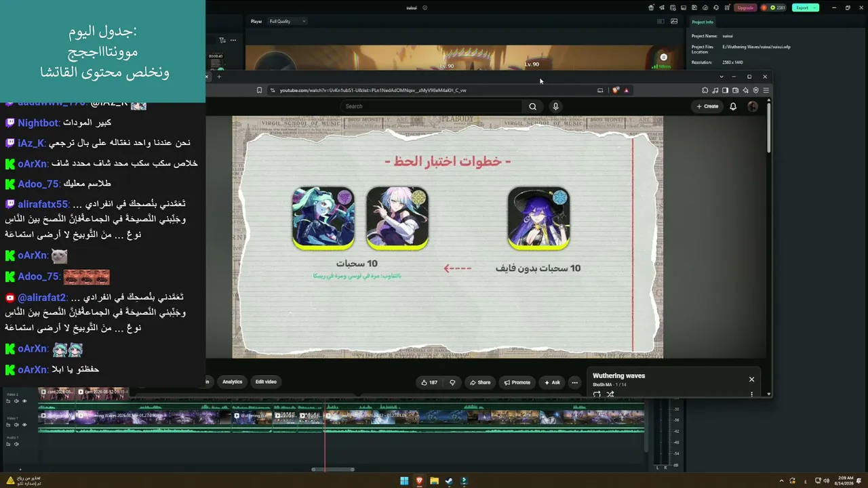
Task: Expand the Export button dropdown arrow
Action: click(815, 7)
